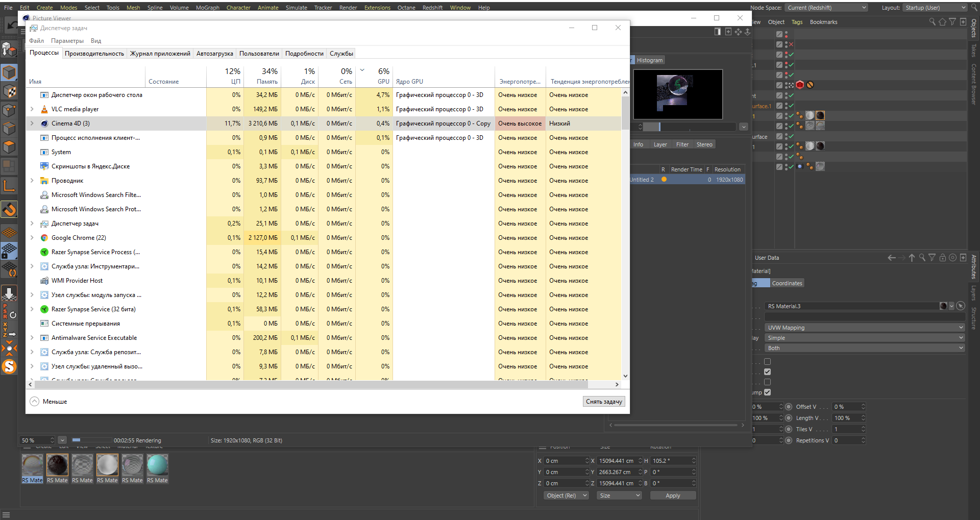Open the UVW Mapping projection dropdown

click(865, 328)
